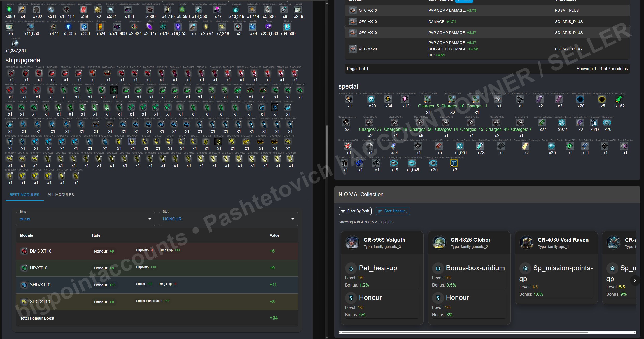
Task: Open the Ship dropdown showing orcus
Action: click(86, 219)
